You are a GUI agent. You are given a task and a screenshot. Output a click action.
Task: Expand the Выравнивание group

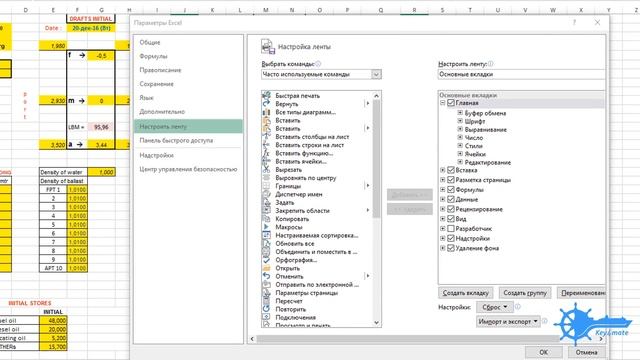460,129
